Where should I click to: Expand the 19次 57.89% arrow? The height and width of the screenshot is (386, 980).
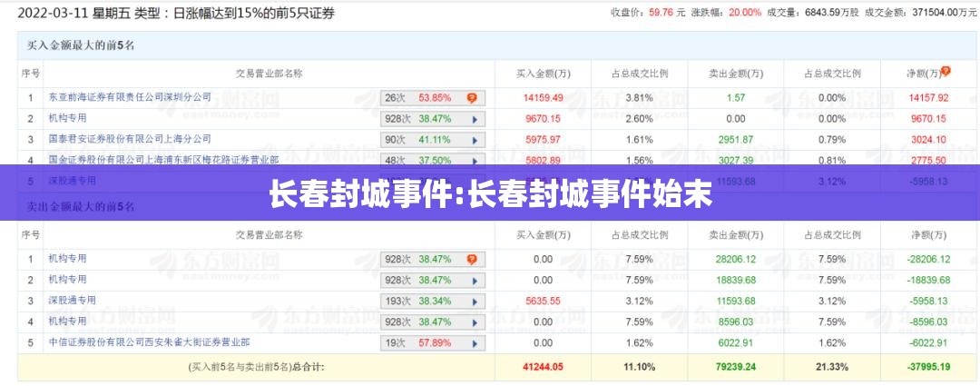coord(475,343)
